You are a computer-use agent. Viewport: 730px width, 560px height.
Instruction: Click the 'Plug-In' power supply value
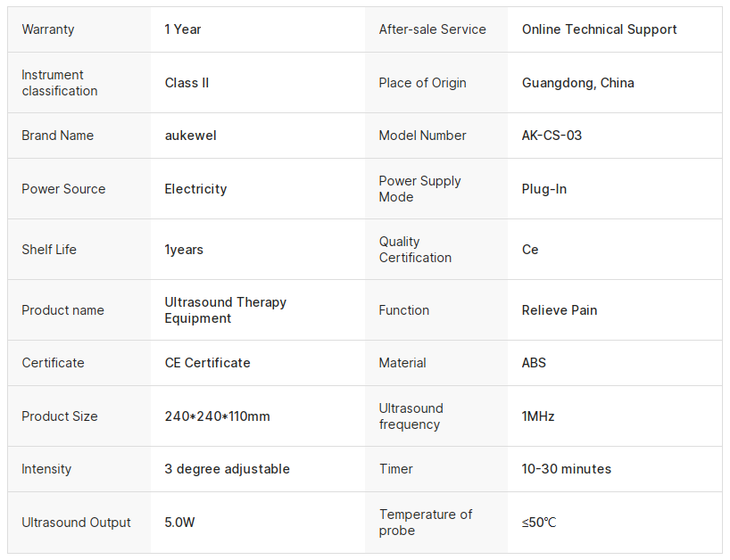click(543, 189)
